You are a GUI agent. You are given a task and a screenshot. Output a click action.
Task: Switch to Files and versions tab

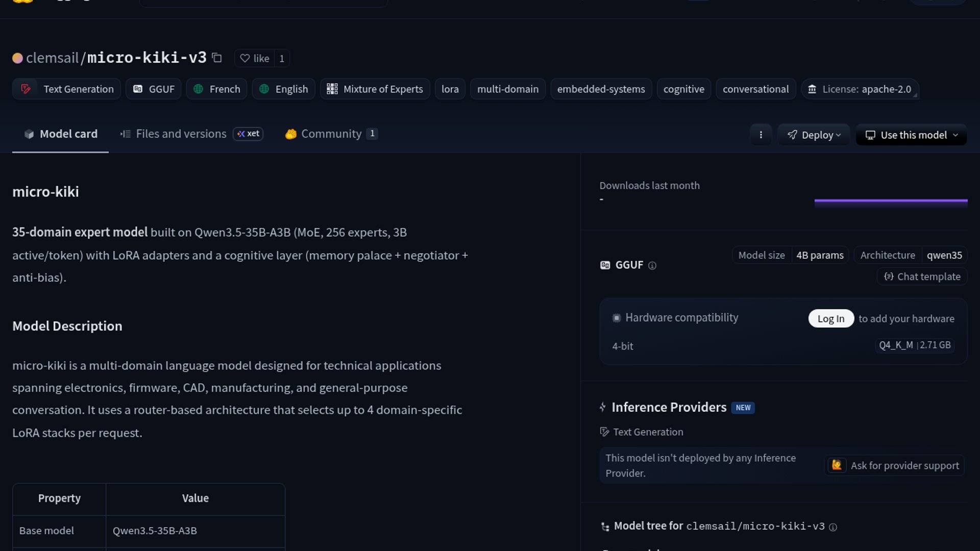click(181, 134)
